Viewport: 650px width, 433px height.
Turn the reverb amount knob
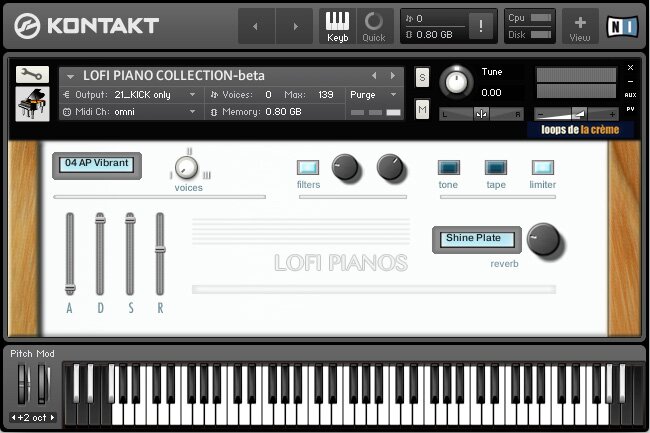click(543, 239)
